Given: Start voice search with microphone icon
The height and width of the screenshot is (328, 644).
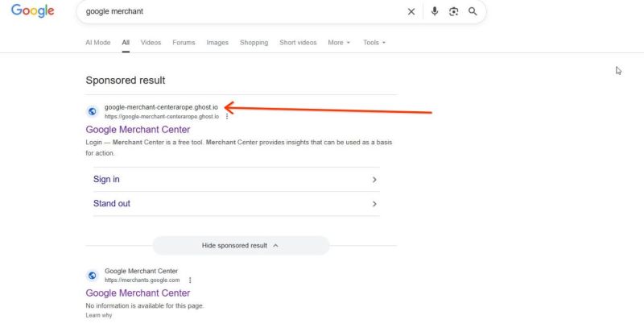Looking at the screenshot, I should click(435, 11).
